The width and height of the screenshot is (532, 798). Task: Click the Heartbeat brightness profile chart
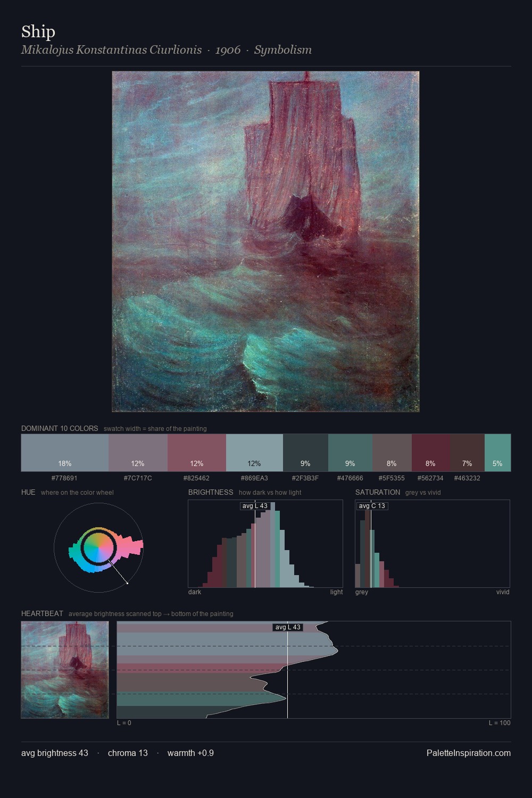coord(314,670)
